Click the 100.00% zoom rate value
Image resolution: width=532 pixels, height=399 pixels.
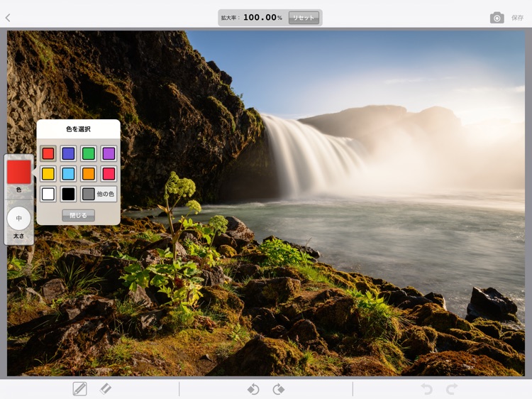click(x=262, y=17)
